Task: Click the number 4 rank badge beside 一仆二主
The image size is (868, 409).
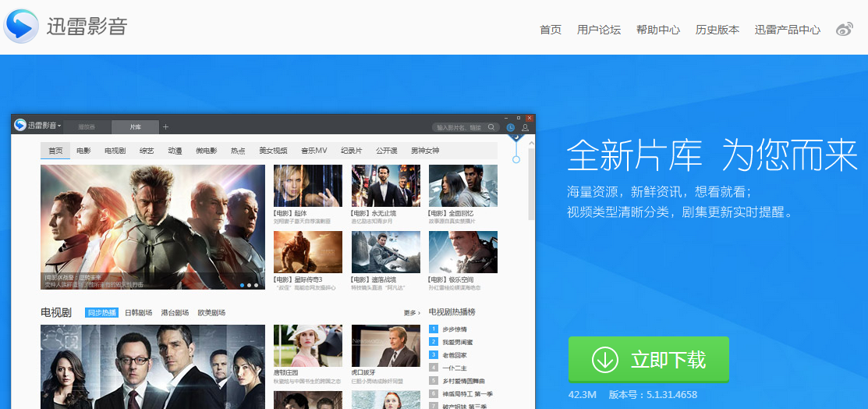Action: (x=434, y=368)
